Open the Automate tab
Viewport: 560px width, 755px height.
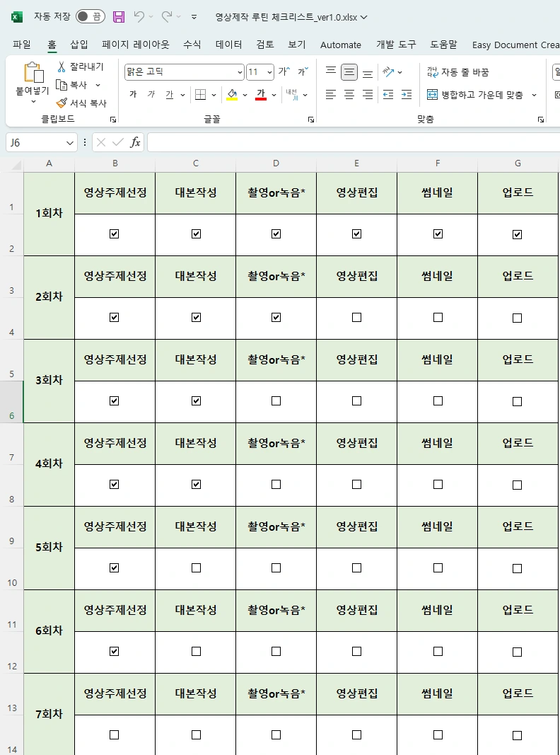[341, 45]
